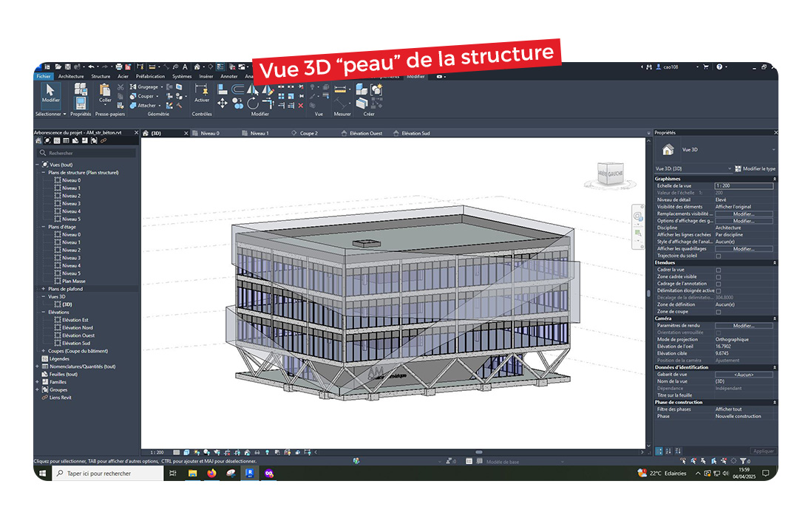Click the Undo arrow in quick access toolbar
Image resolution: width=811 pixels, height=532 pixels.
pos(91,67)
